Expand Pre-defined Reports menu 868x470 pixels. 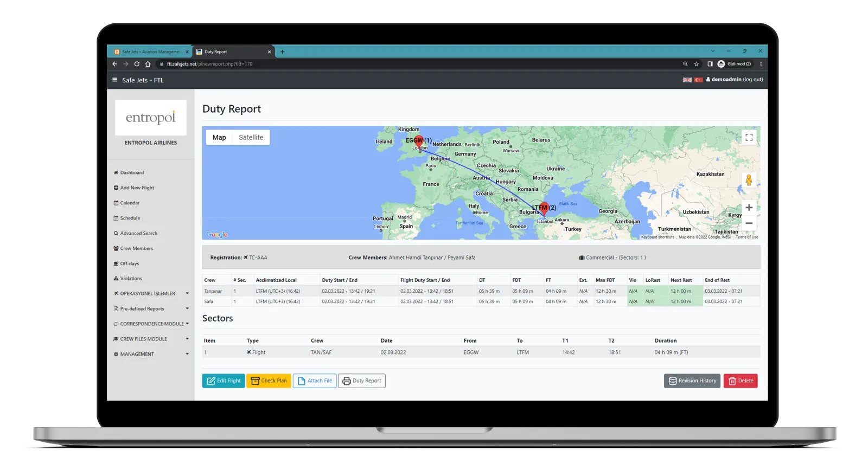(151, 308)
